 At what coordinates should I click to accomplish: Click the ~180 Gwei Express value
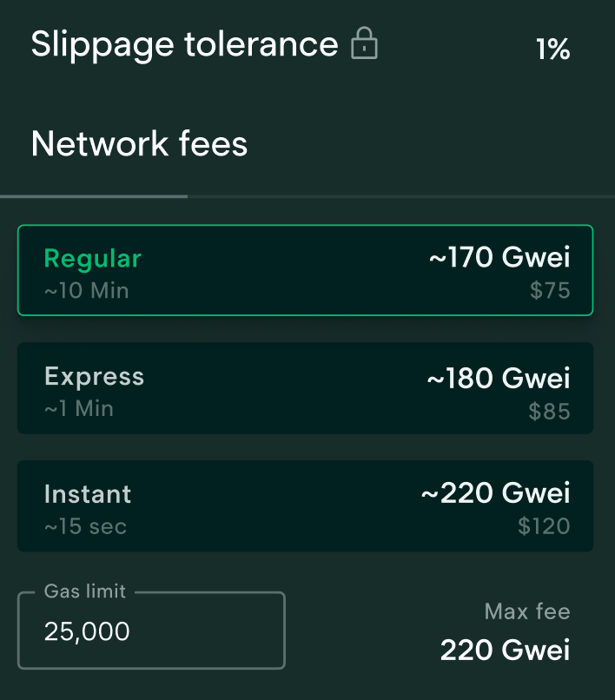coord(498,377)
